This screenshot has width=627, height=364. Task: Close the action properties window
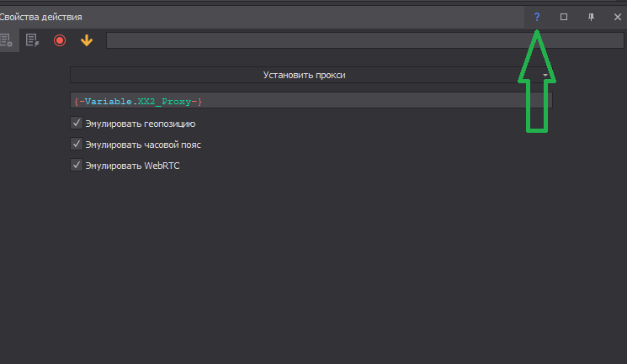[x=617, y=17]
